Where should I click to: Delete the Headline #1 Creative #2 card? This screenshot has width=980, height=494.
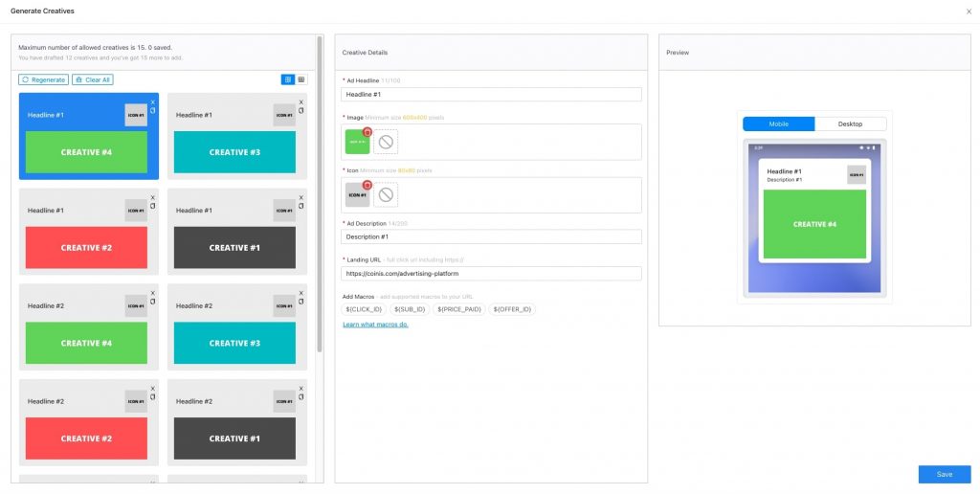click(x=152, y=197)
